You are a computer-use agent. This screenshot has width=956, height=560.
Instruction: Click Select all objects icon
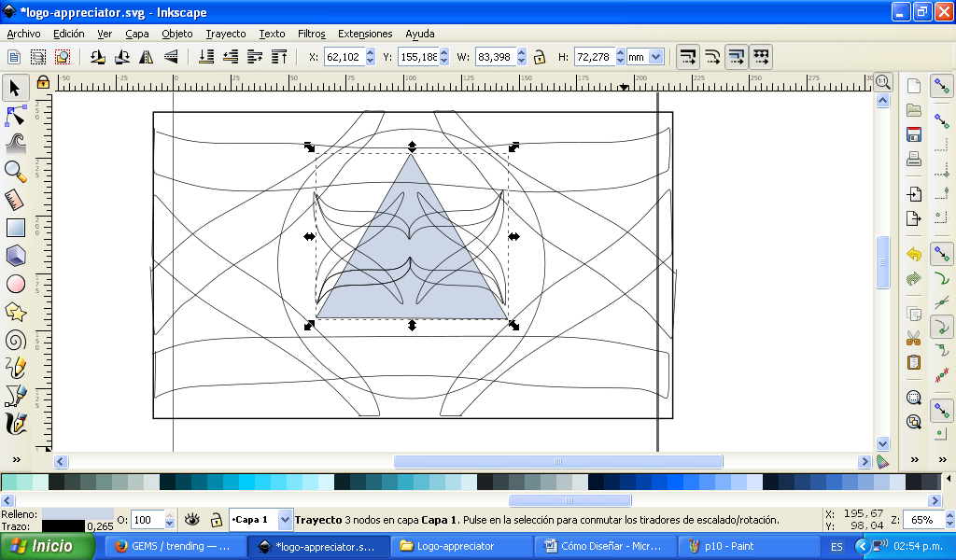(13, 57)
